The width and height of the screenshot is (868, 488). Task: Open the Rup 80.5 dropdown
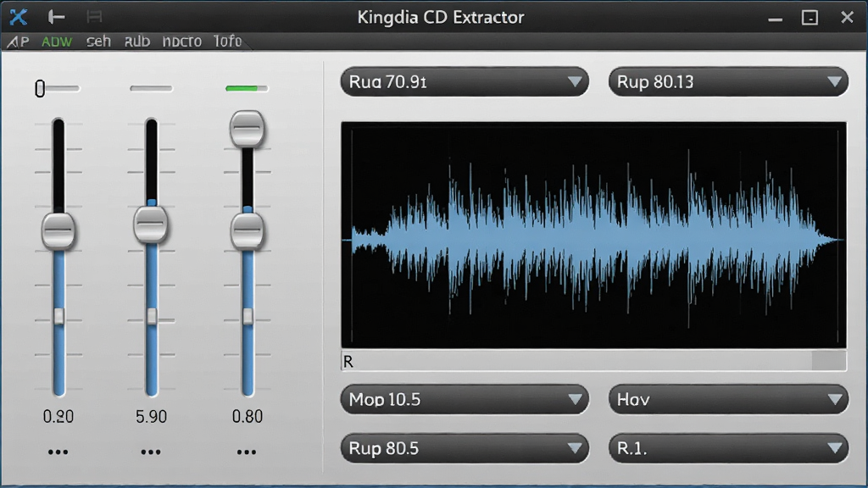pyautogui.click(x=465, y=448)
